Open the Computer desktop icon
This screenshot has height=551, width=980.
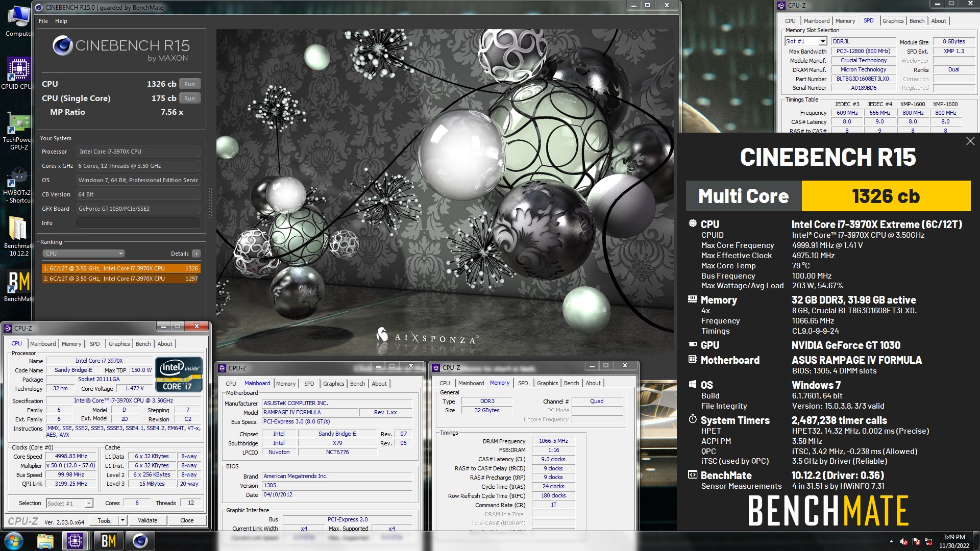(x=18, y=21)
